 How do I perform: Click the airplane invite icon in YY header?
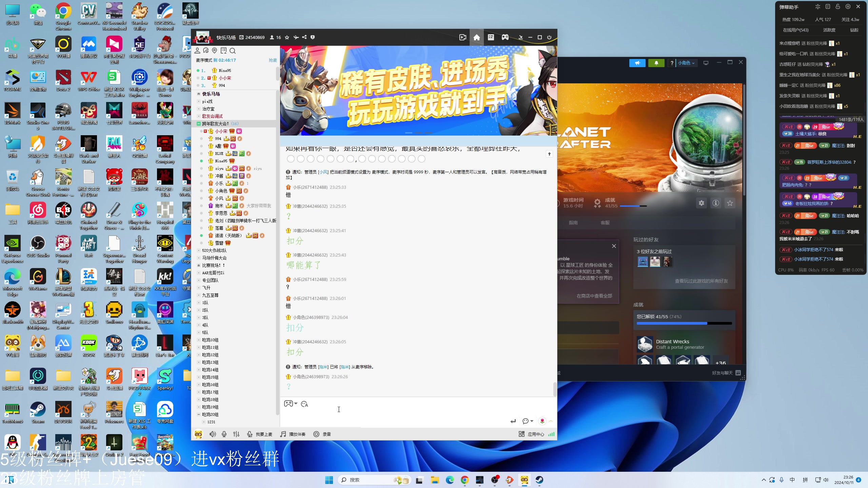[296, 37]
